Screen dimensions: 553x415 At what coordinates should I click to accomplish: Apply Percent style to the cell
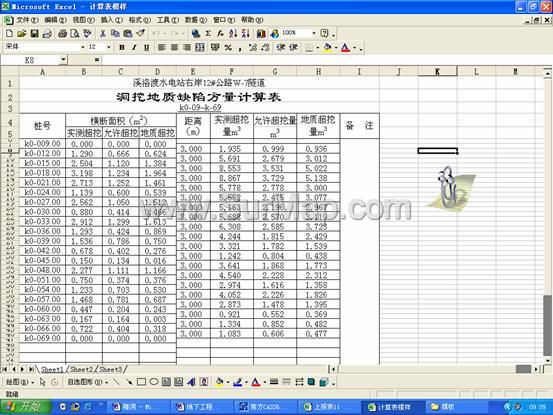(x=228, y=47)
